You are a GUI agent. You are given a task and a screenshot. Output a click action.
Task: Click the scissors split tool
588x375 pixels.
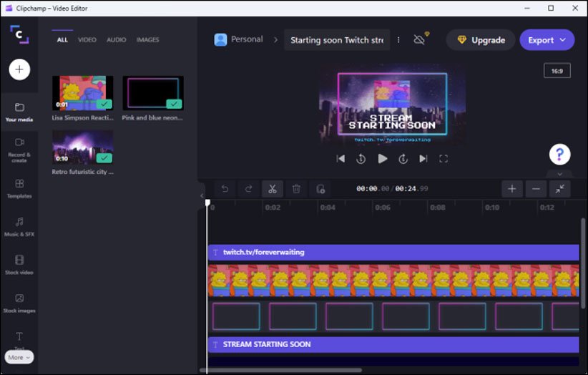click(272, 189)
